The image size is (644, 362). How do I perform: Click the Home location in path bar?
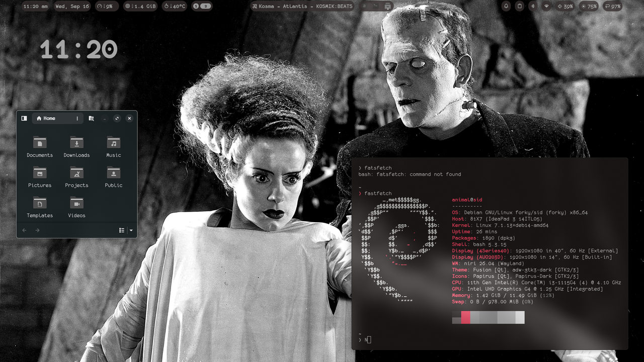point(46,118)
